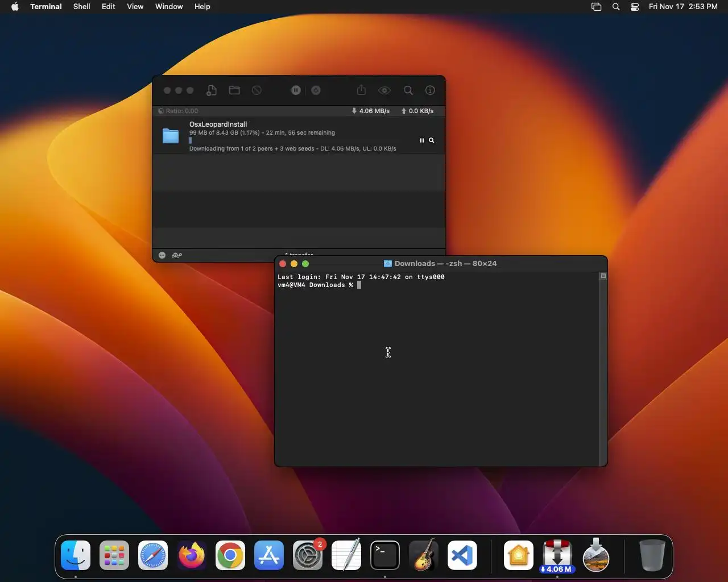Click Terminal window scrollback marker icon
The width and height of the screenshot is (728, 582).
point(603,276)
